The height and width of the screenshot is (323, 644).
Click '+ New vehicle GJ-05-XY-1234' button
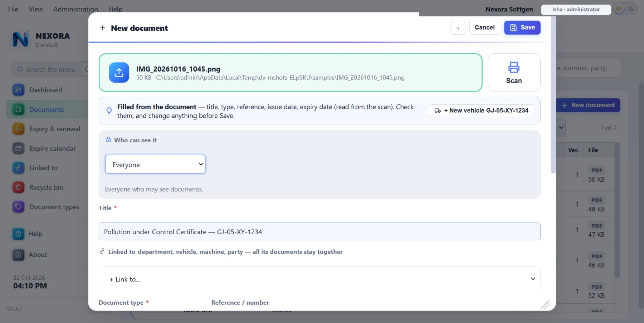click(481, 111)
